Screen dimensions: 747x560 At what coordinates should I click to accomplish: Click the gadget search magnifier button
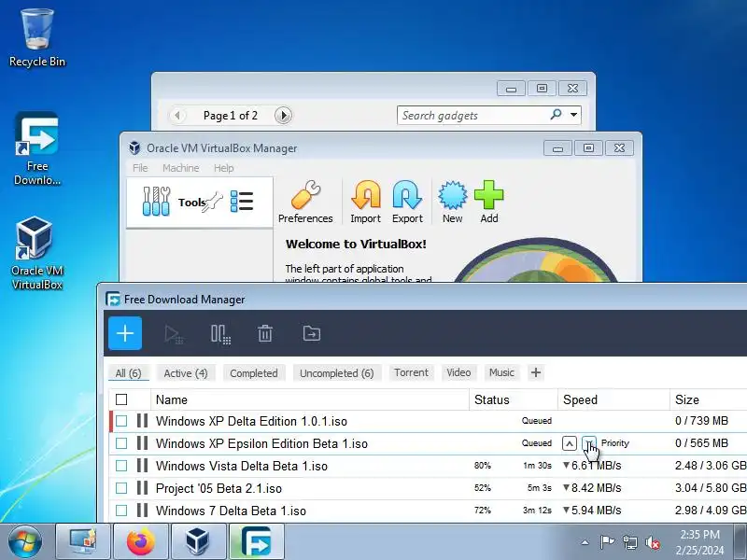coord(556,114)
